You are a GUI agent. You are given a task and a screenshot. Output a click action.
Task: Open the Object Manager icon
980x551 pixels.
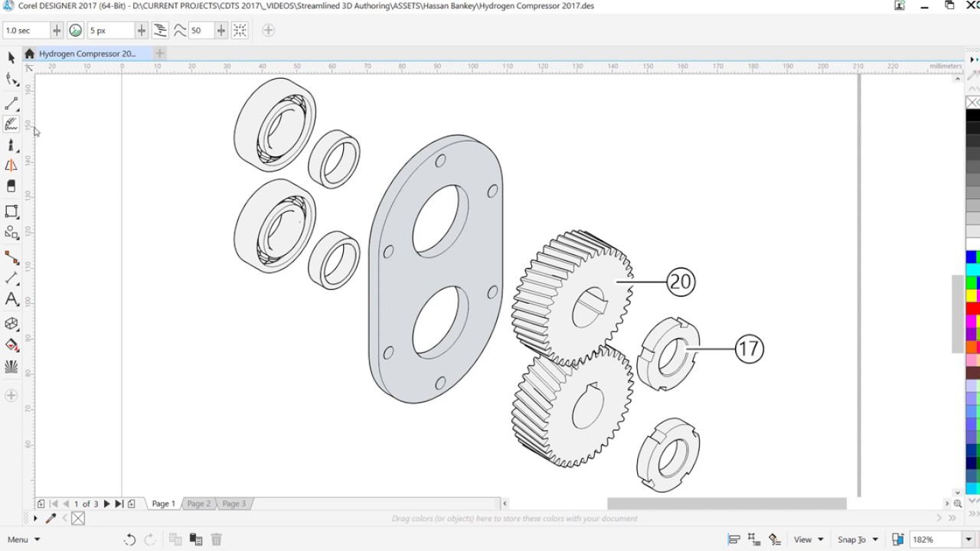775,540
